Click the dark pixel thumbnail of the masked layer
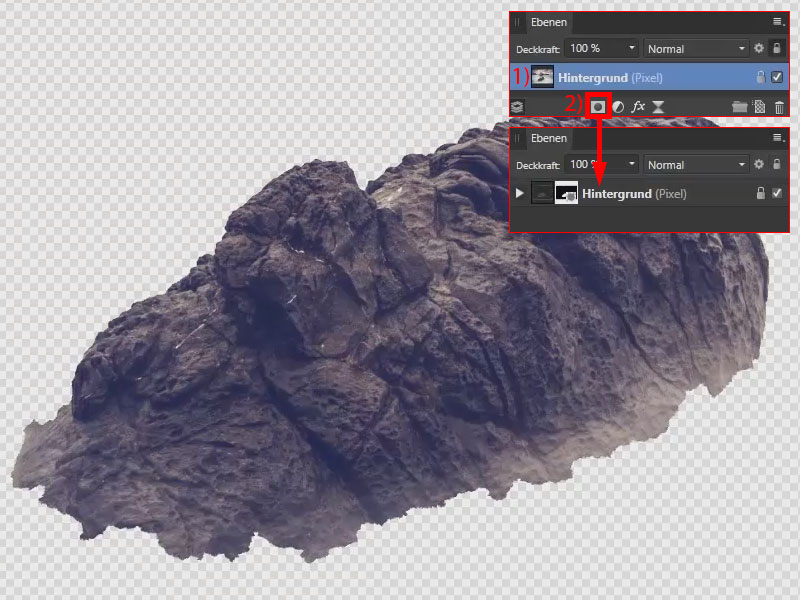800x600 pixels. (x=542, y=193)
